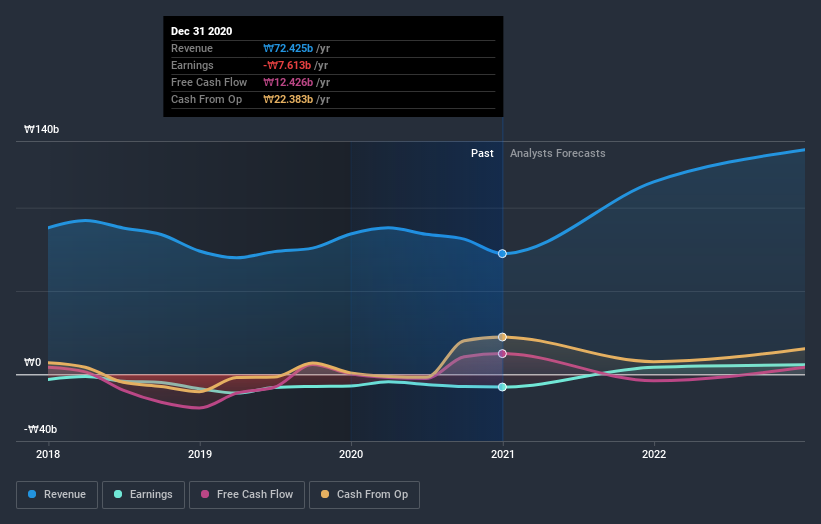Click the 2021 x-axis label

[503, 454]
